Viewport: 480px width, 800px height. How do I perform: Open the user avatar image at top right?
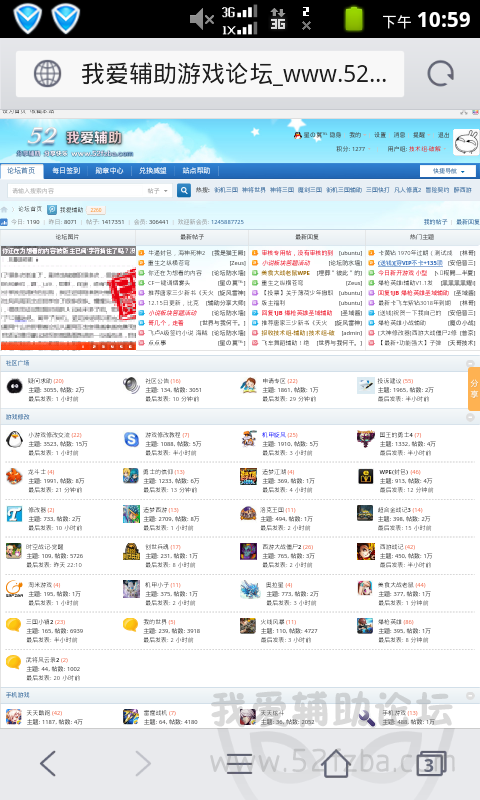(466, 142)
